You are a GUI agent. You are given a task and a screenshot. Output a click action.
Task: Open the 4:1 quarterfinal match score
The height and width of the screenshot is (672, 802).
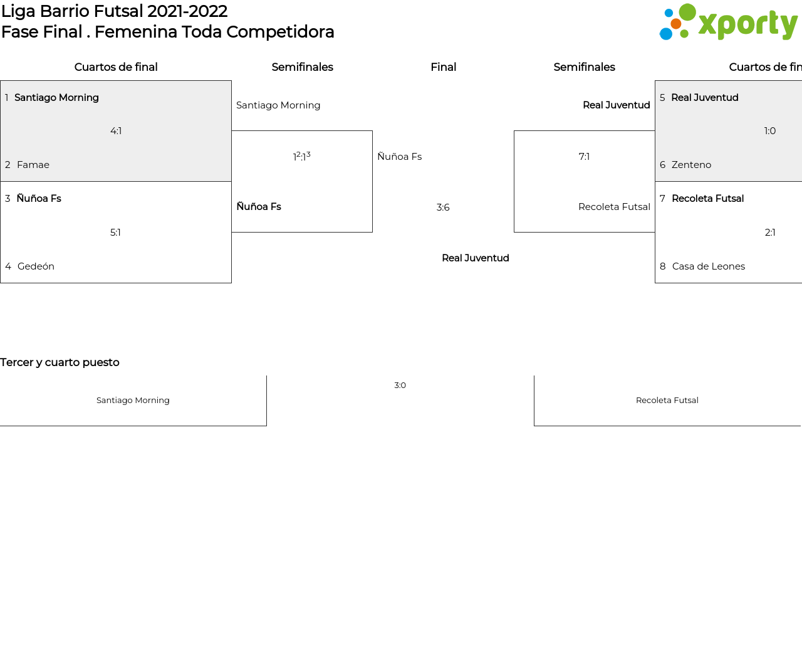[x=116, y=131]
